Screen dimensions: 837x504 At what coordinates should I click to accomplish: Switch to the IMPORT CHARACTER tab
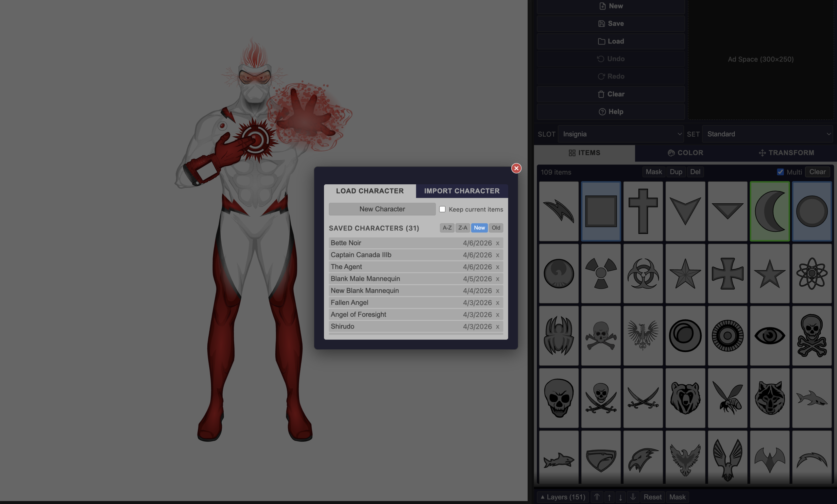click(462, 191)
